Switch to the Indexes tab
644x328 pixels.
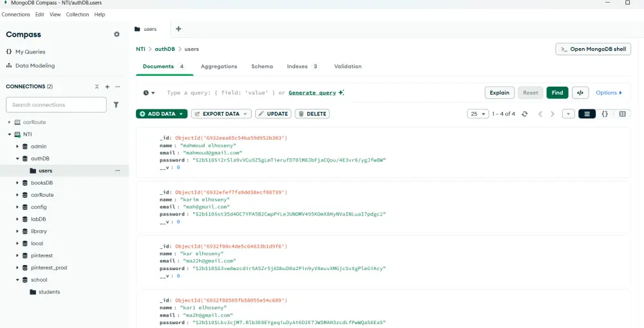pos(302,66)
